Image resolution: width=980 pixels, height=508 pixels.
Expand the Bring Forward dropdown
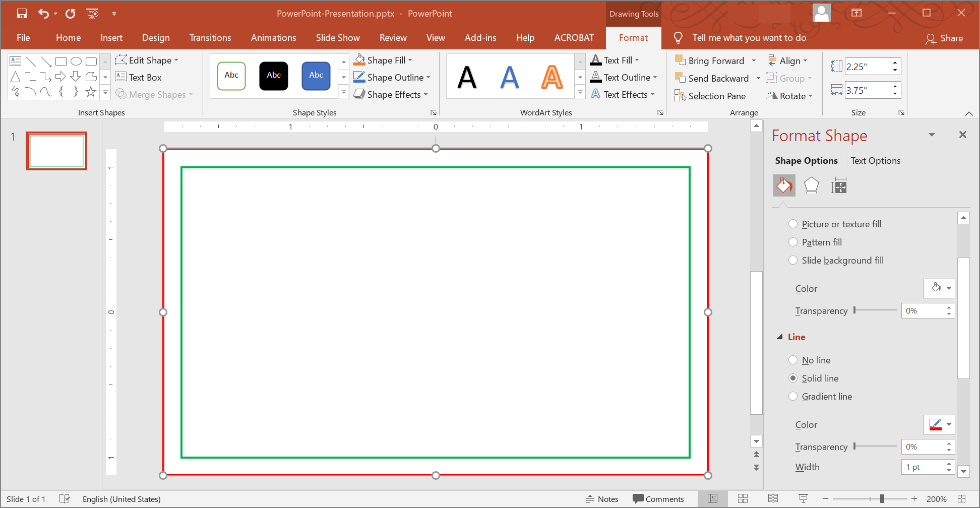point(754,60)
